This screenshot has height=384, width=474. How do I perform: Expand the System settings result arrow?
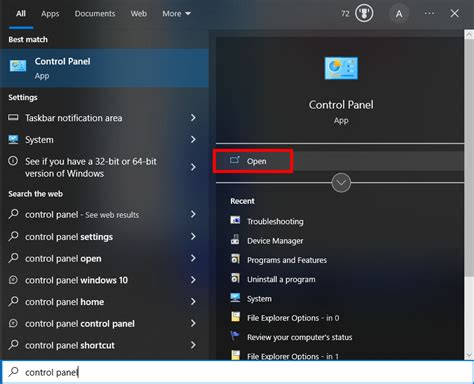click(x=193, y=139)
